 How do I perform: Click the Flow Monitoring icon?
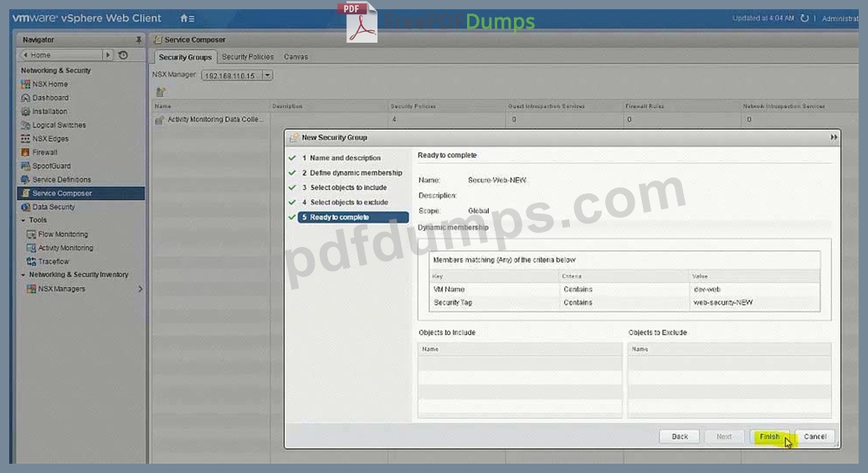coord(31,234)
